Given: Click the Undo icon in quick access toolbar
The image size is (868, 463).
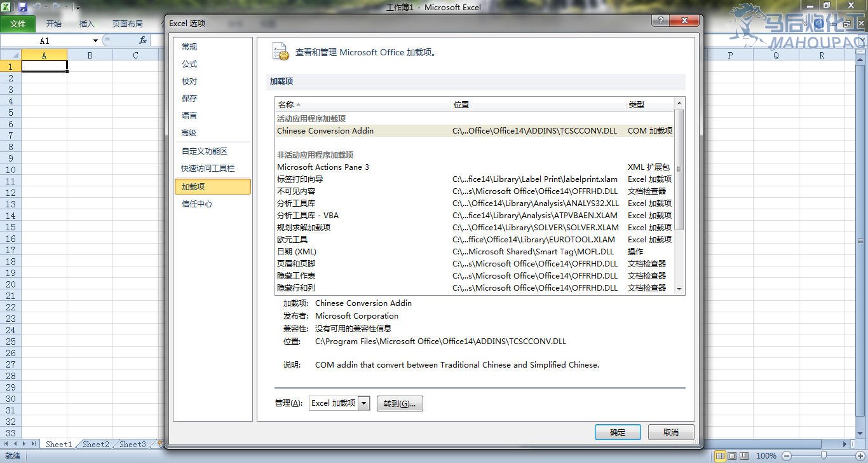Looking at the screenshot, I should [x=38, y=8].
